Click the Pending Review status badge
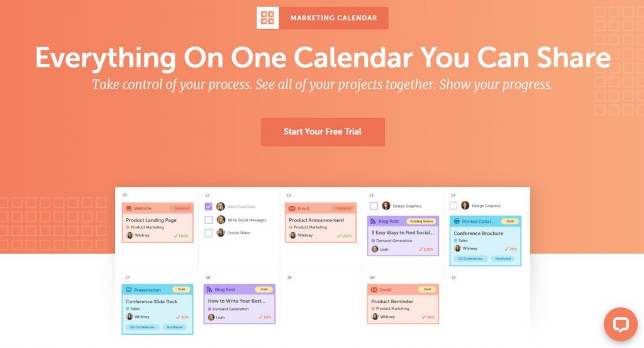Image resolution: width=644 pixels, height=348 pixels. point(422,221)
